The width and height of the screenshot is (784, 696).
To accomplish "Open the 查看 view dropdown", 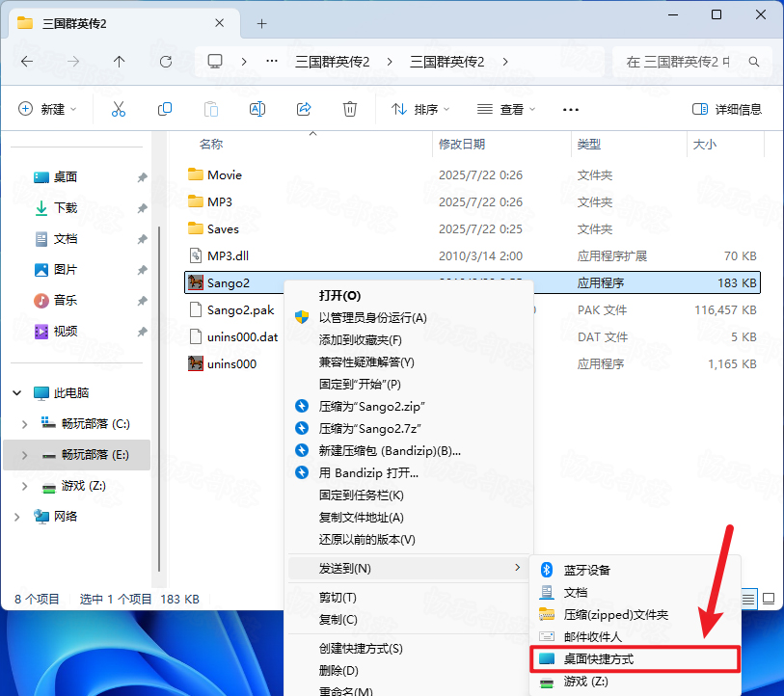I will pos(506,109).
